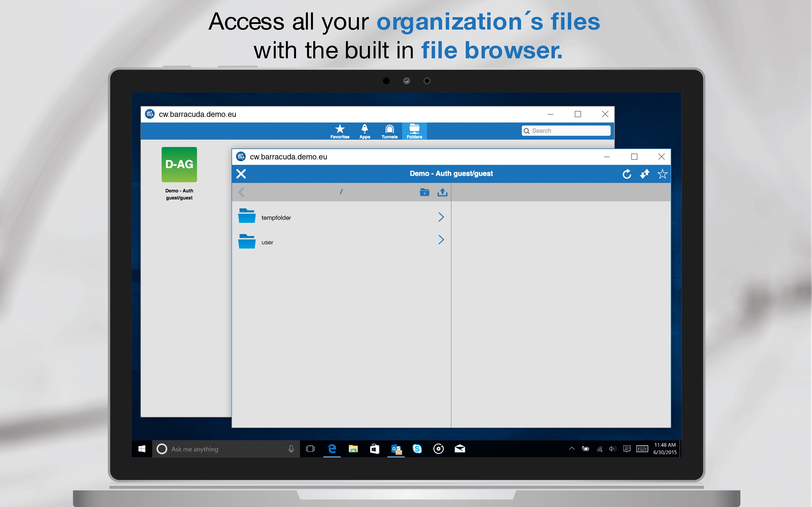Viewport: 812px width, 507px height.
Task: Click the refresh icon in the file browser
Action: click(x=627, y=174)
